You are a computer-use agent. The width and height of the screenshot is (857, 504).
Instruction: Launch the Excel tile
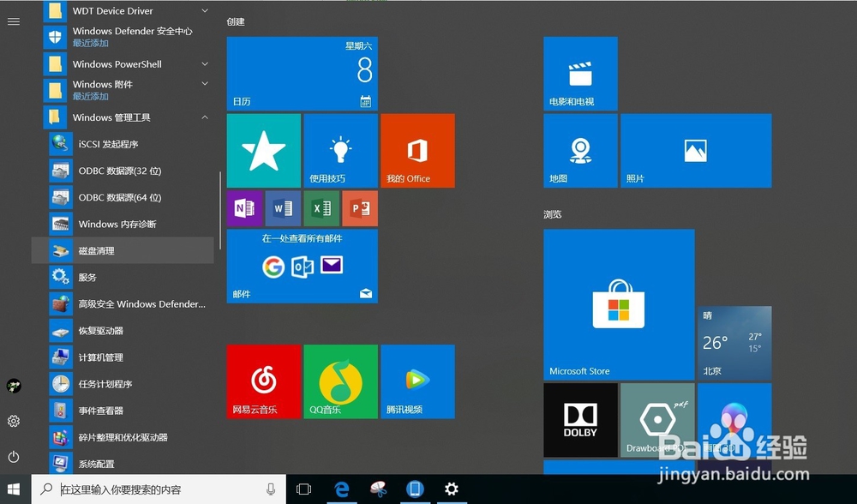[321, 208]
